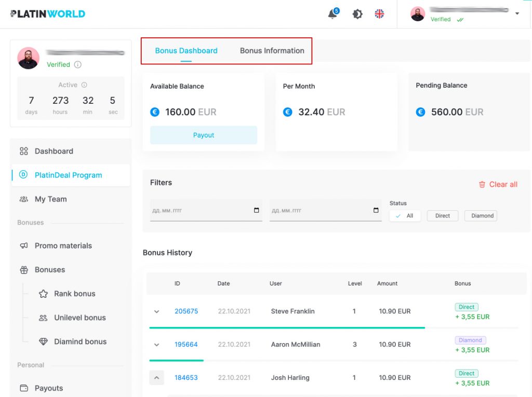
Task: Click the Payout button
Action: point(204,135)
